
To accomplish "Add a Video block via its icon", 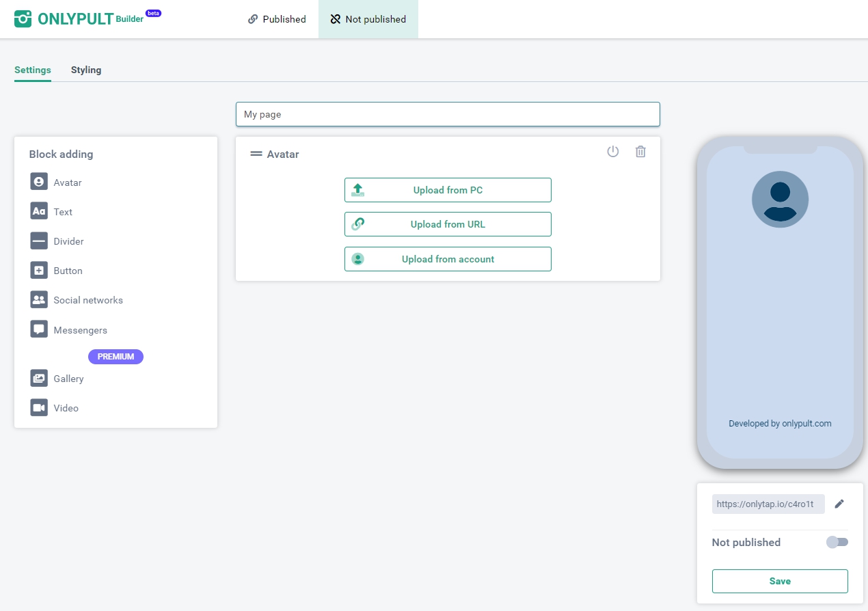I will (39, 407).
